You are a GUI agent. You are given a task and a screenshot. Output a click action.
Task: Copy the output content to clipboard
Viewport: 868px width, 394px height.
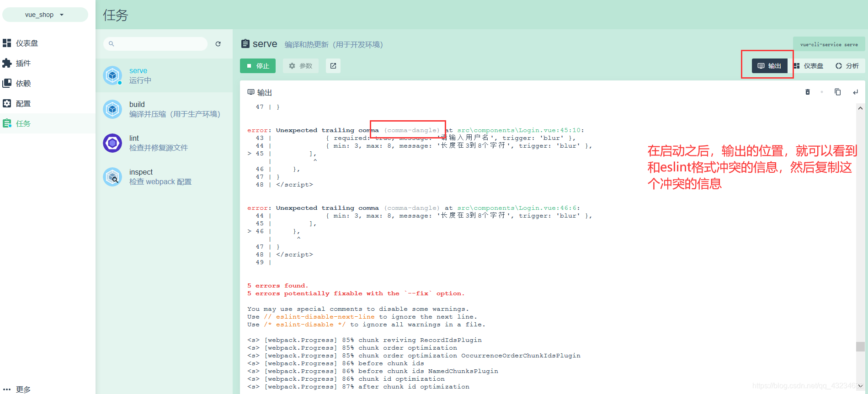(837, 92)
